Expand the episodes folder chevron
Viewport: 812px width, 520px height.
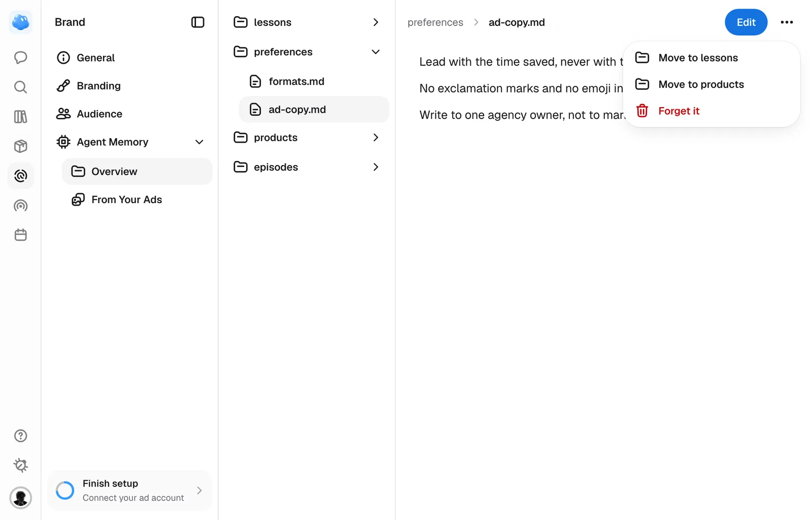coord(376,167)
